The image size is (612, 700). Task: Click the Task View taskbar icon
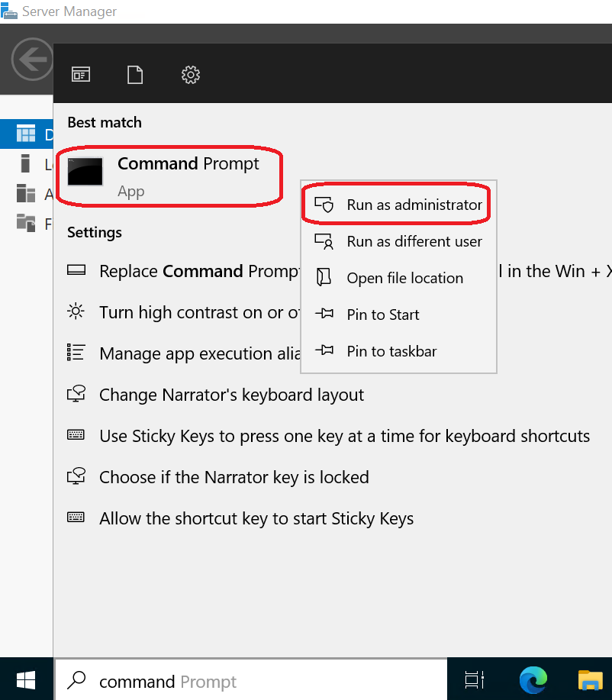click(474, 679)
